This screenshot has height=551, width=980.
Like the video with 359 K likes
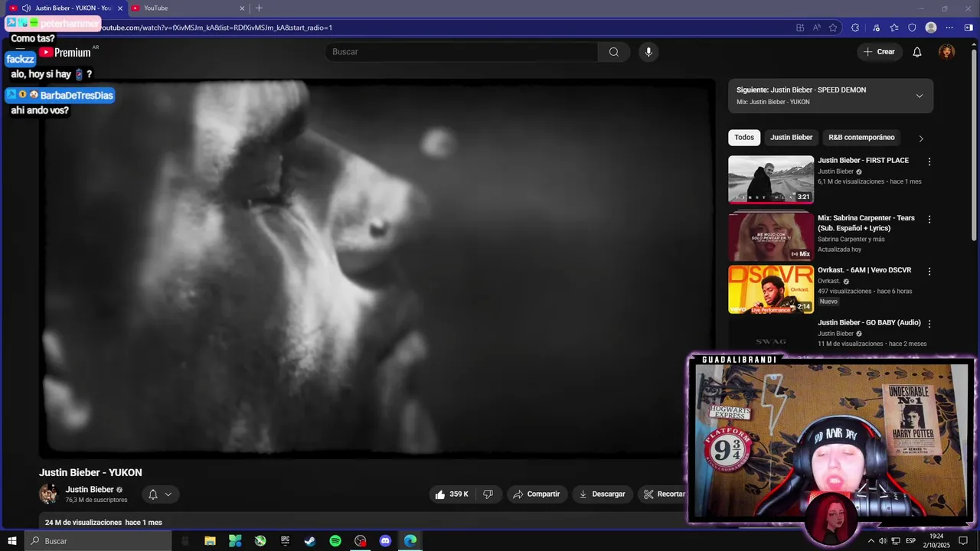click(452, 494)
